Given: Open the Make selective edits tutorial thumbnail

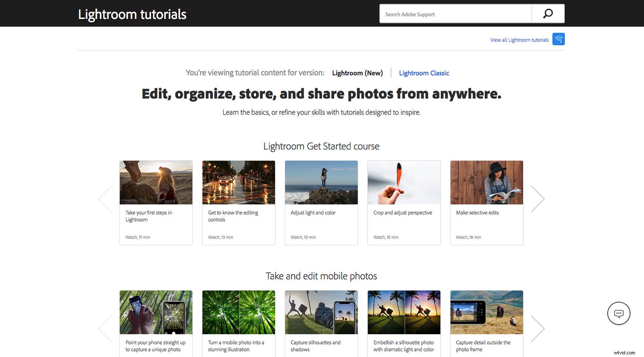Looking at the screenshot, I should [486, 182].
